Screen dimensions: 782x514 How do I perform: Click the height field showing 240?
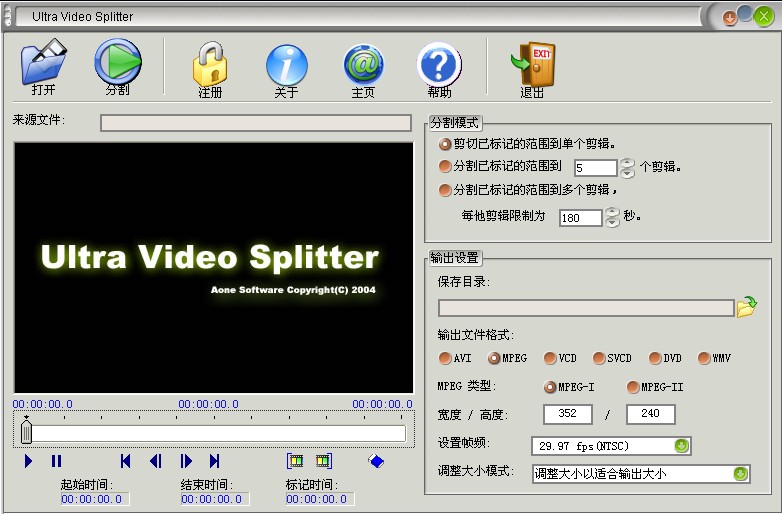click(x=651, y=414)
